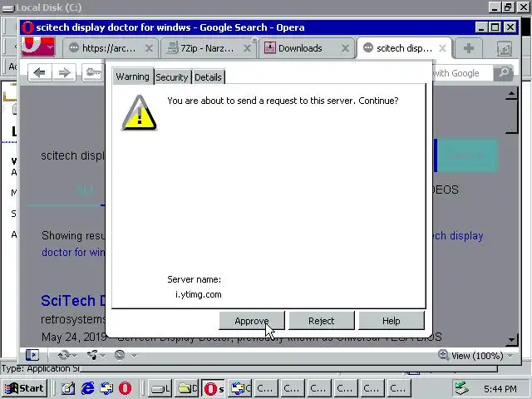Click the Show Desktop quick launch icon

pyautogui.click(x=68, y=388)
